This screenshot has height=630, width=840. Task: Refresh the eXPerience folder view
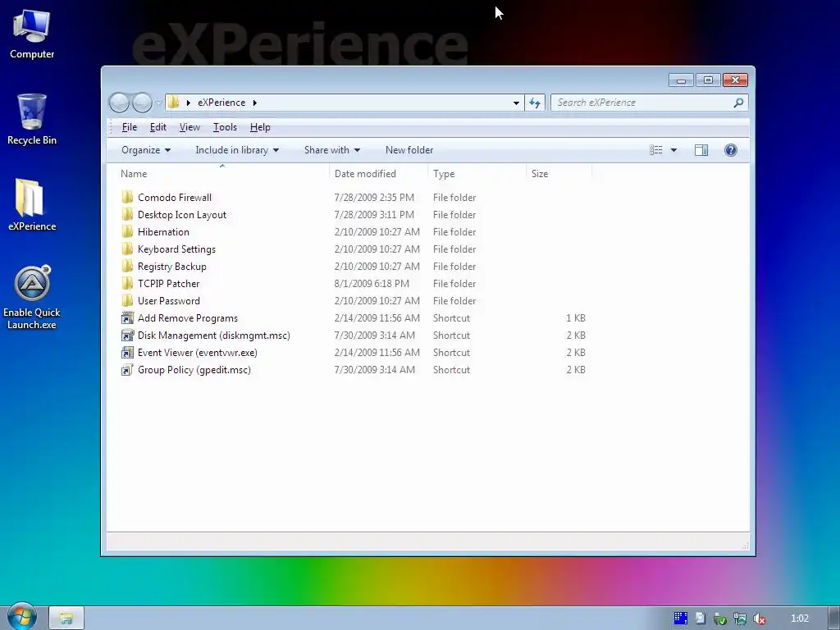click(535, 103)
